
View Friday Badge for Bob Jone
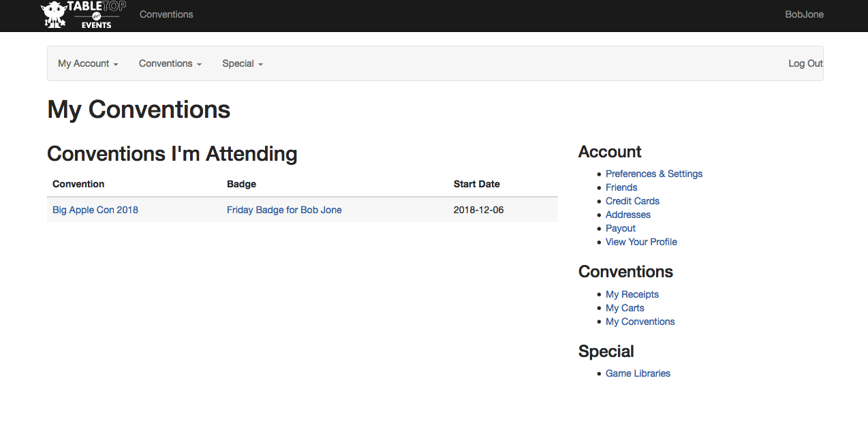(284, 210)
